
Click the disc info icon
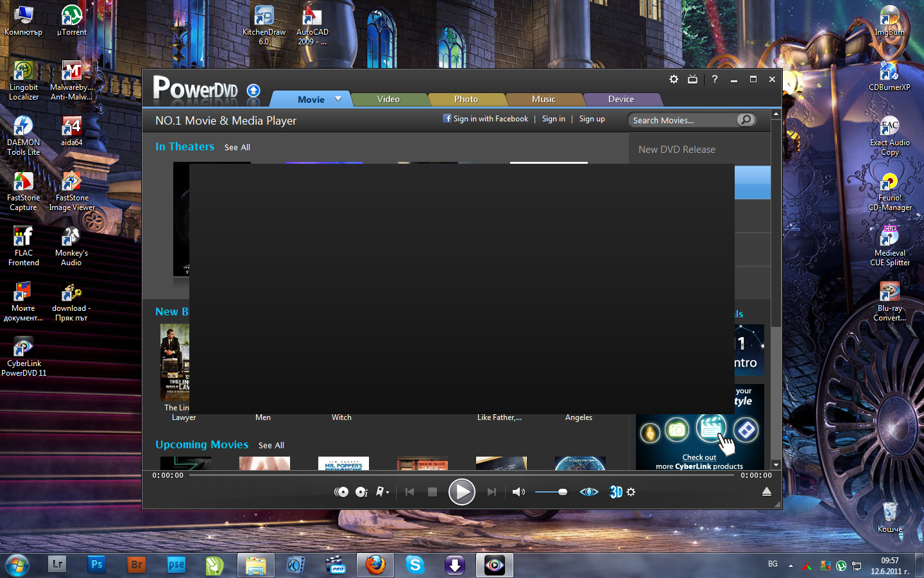point(361,492)
